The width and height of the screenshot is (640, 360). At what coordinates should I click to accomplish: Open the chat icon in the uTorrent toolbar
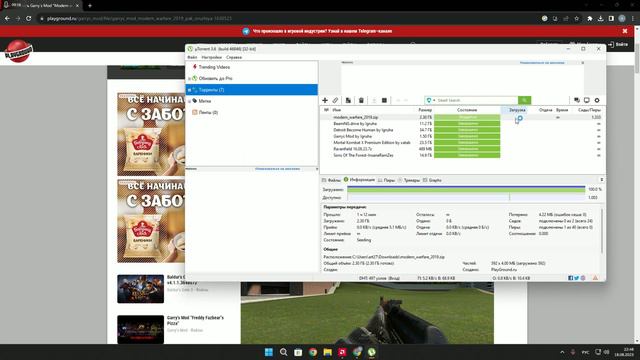point(577,100)
